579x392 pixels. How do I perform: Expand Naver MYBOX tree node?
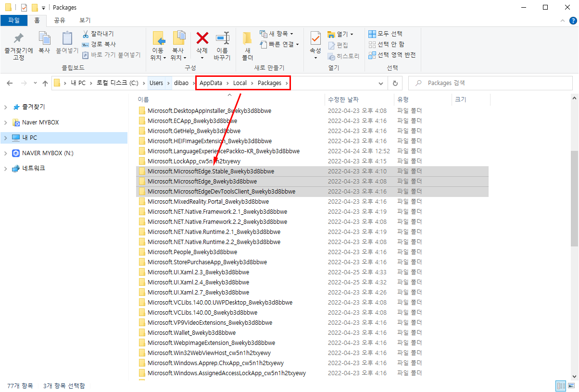click(x=5, y=122)
